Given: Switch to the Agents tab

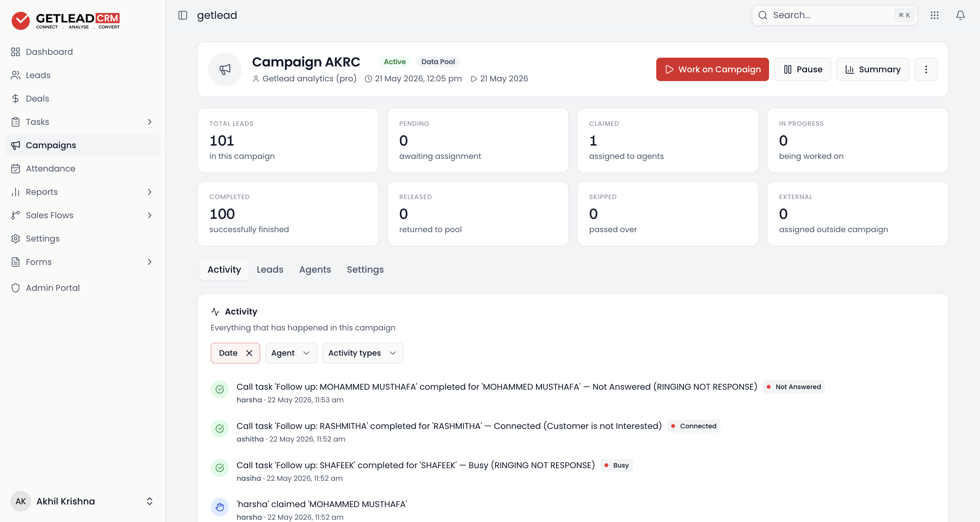Looking at the screenshot, I should click(x=315, y=269).
